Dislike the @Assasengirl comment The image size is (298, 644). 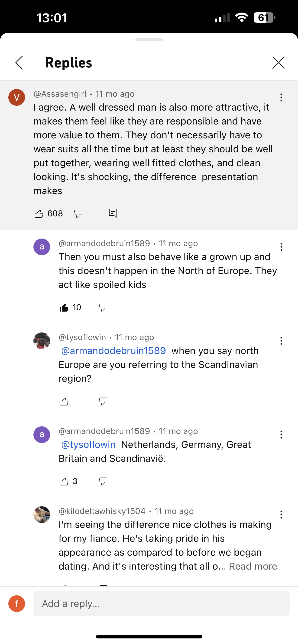(78, 214)
